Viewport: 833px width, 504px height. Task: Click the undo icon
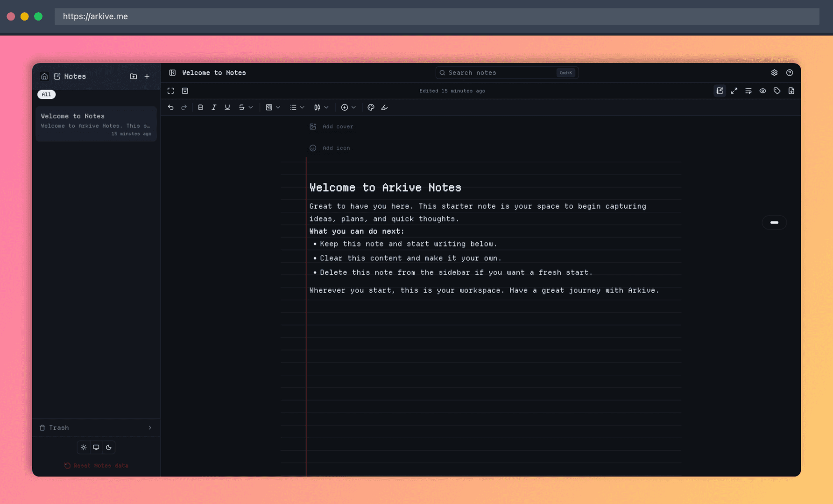171,107
